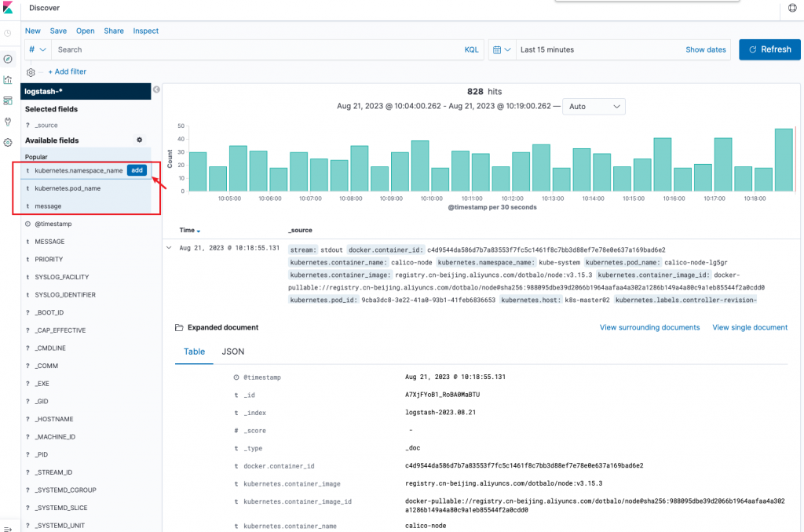Click the help globe icon top right
The height and width of the screenshot is (532, 804).
point(792,8)
